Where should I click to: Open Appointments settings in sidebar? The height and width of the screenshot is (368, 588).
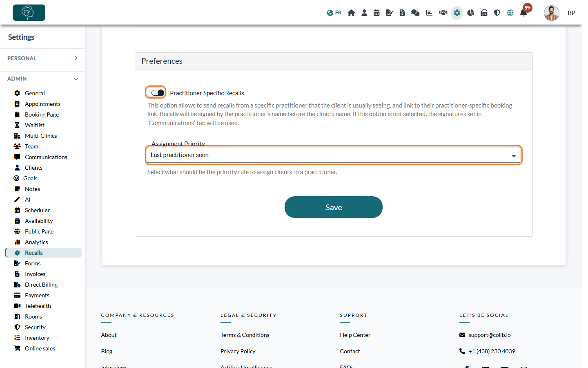click(x=42, y=104)
